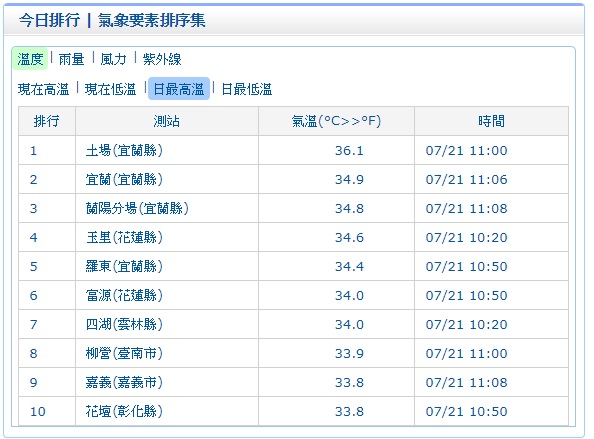Select station 柳營(臺南市)

click(x=124, y=353)
